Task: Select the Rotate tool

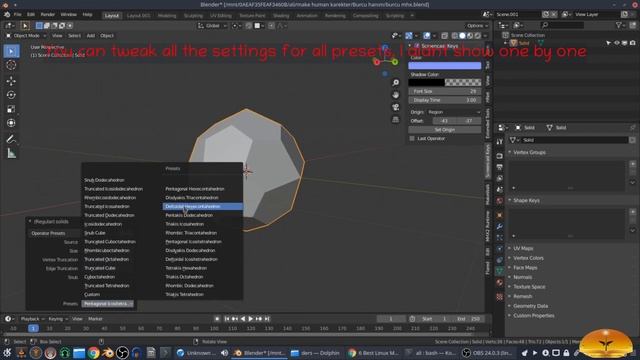Action: [x=11, y=95]
